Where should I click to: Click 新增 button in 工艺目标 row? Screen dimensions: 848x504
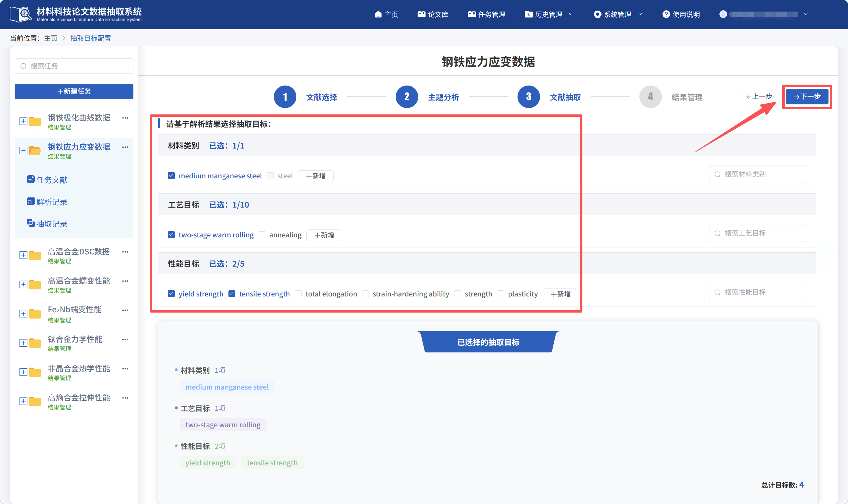pos(324,235)
